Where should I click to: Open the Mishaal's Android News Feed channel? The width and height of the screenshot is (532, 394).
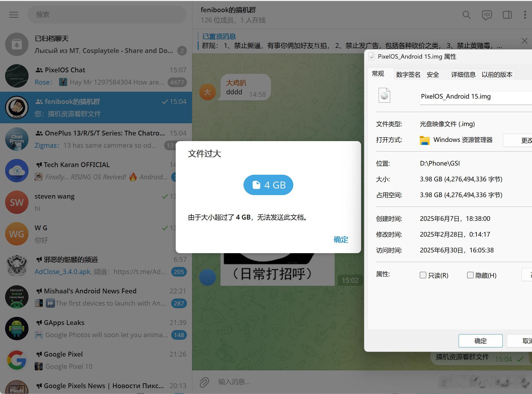96,297
